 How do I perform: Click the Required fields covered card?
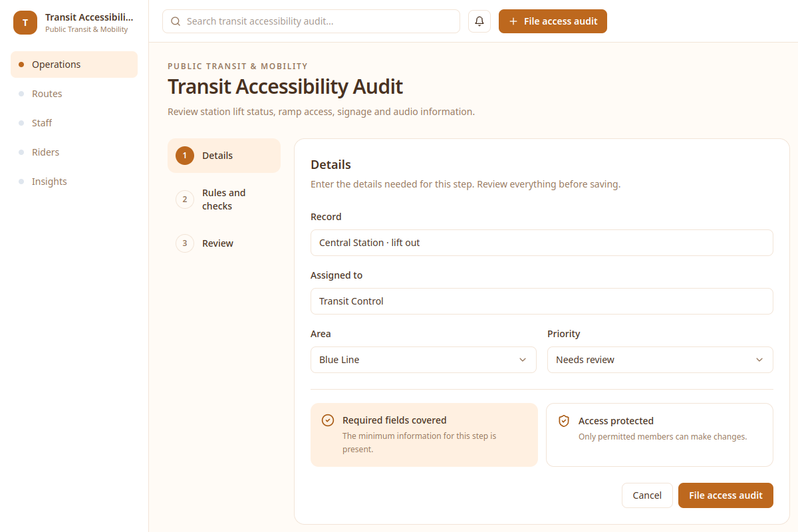[424, 435]
